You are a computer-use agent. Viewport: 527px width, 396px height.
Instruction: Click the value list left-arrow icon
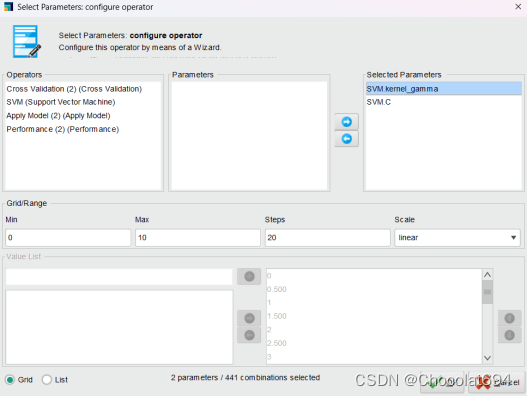point(249,335)
